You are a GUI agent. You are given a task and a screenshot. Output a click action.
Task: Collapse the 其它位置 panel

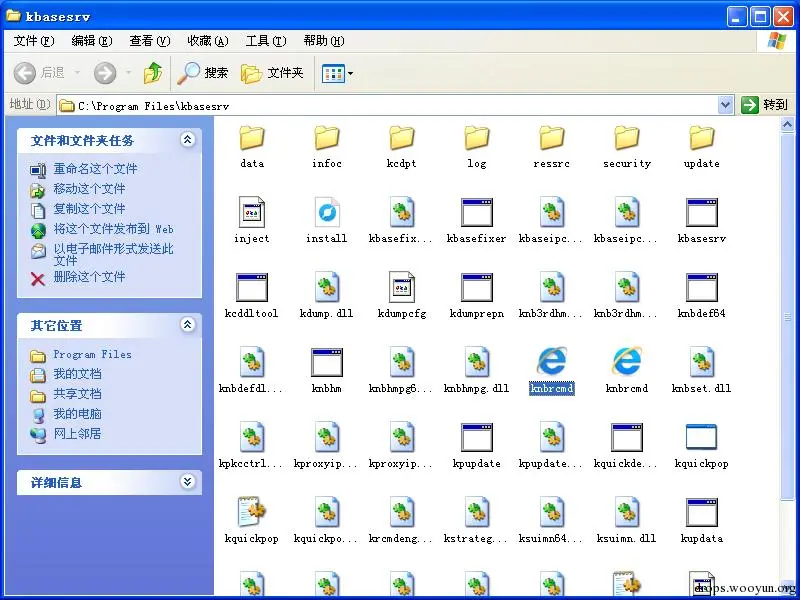tap(188, 324)
